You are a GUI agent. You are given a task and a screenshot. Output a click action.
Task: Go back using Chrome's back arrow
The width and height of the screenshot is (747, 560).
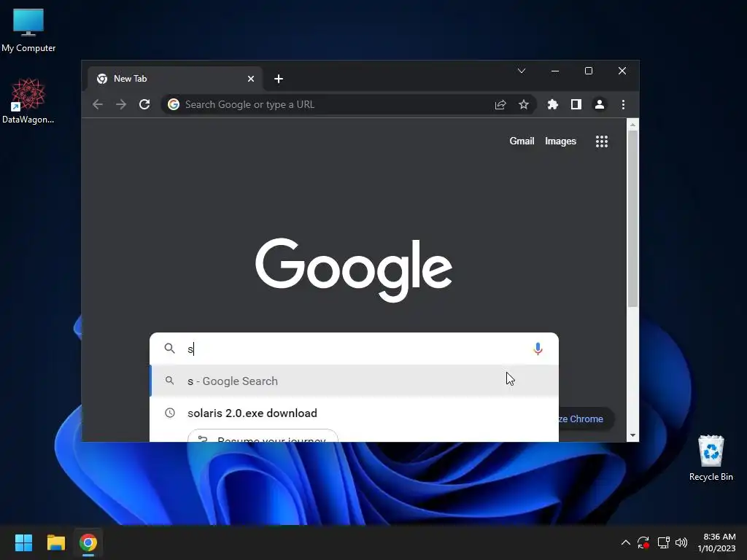click(x=98, y=104)
